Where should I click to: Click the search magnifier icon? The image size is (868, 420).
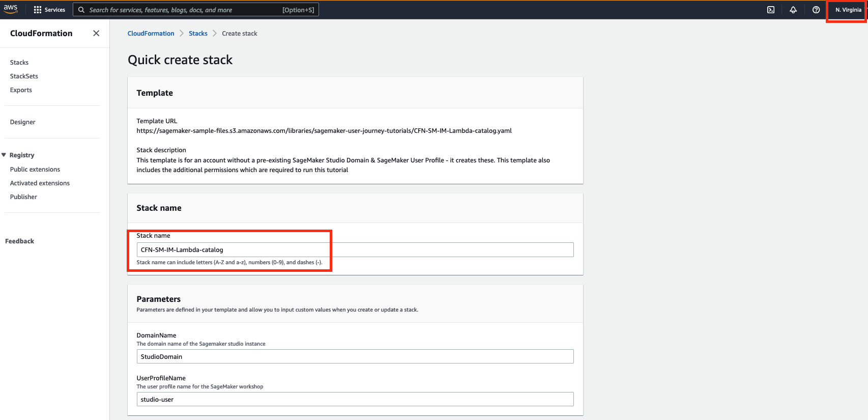coord(81,10)
